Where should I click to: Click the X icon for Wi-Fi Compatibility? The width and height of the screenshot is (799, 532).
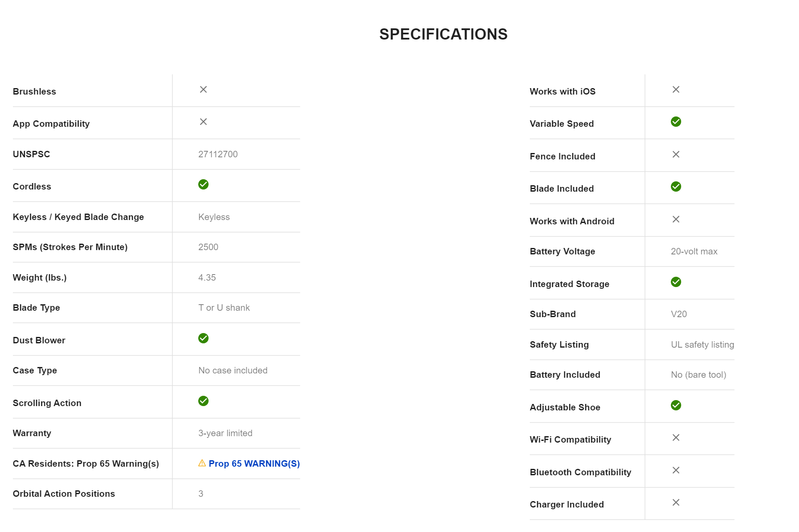coord(676,437)
